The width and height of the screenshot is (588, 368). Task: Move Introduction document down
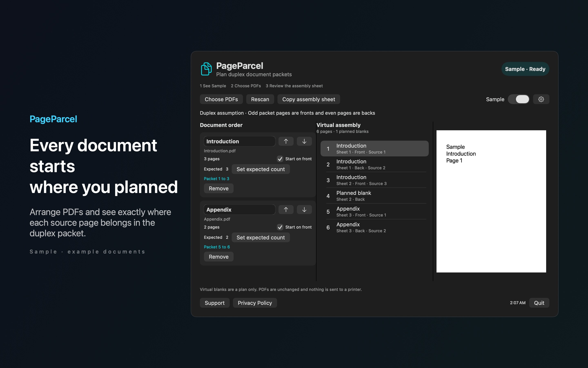click(x=304, y=141)
